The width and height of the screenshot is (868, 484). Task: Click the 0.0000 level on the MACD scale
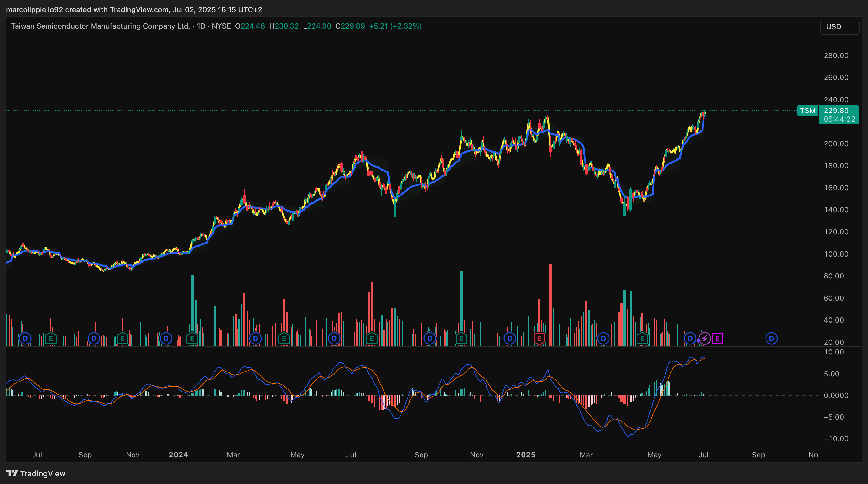(x=836, y=396)
